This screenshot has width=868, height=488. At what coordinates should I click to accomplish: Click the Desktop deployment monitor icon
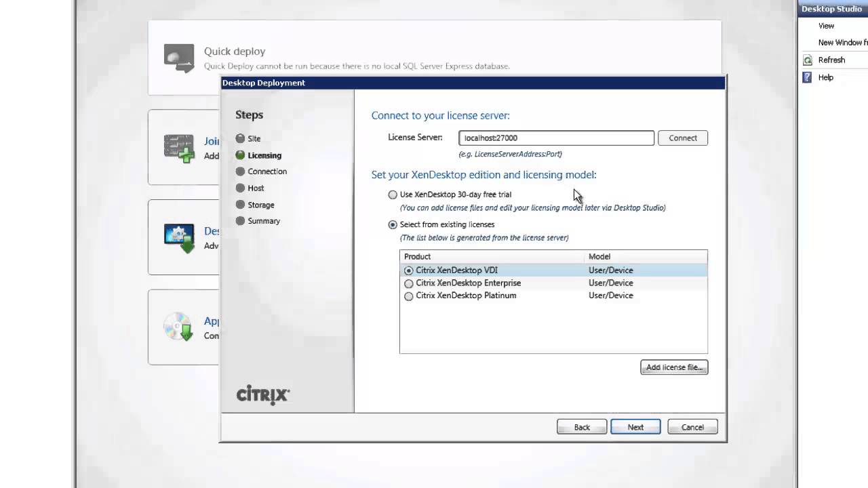point(179,239)
